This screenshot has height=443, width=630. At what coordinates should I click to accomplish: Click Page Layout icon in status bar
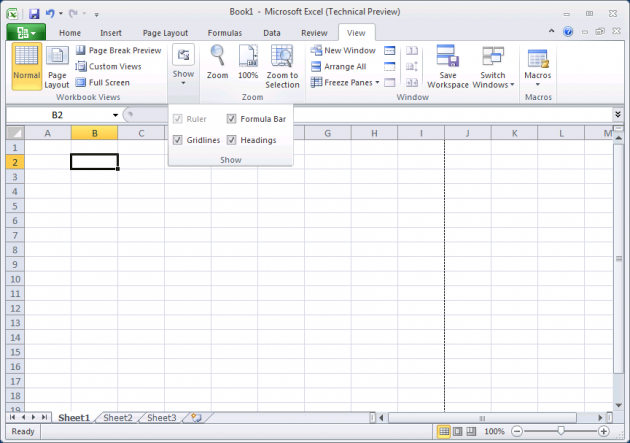pyautogui.click(x=458, y=431)
